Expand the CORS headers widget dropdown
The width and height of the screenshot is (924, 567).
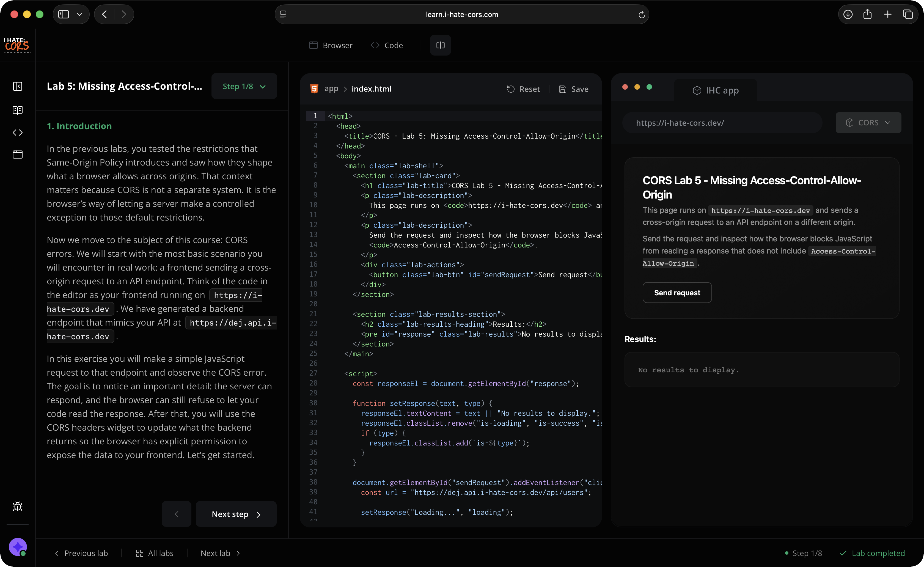coord(868,123)
